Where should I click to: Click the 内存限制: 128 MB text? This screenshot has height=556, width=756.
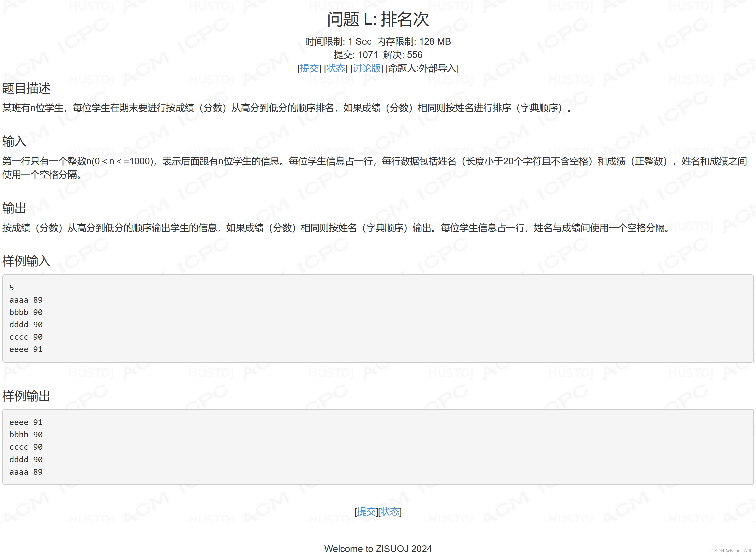414,41
